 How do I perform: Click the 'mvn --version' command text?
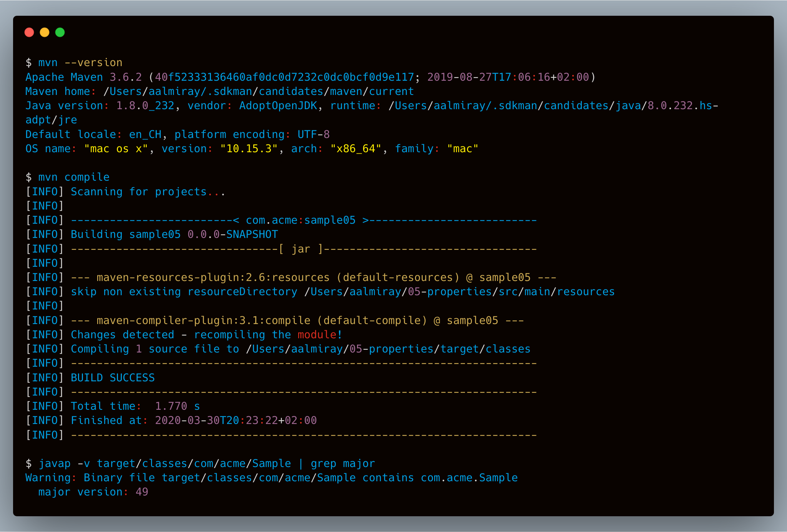[80, 63]
